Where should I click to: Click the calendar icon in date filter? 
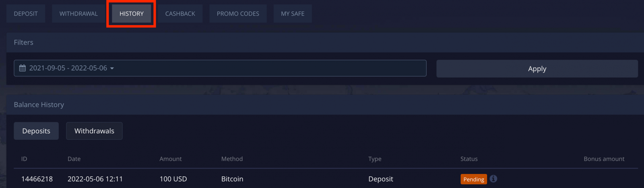click(23, 68)
